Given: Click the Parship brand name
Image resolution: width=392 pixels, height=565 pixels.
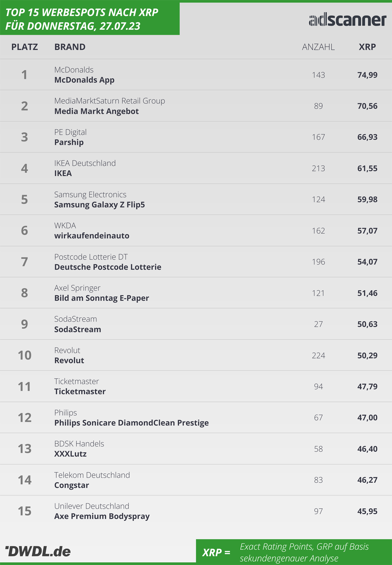Looking at the screenshot, I should click(69, 142).
